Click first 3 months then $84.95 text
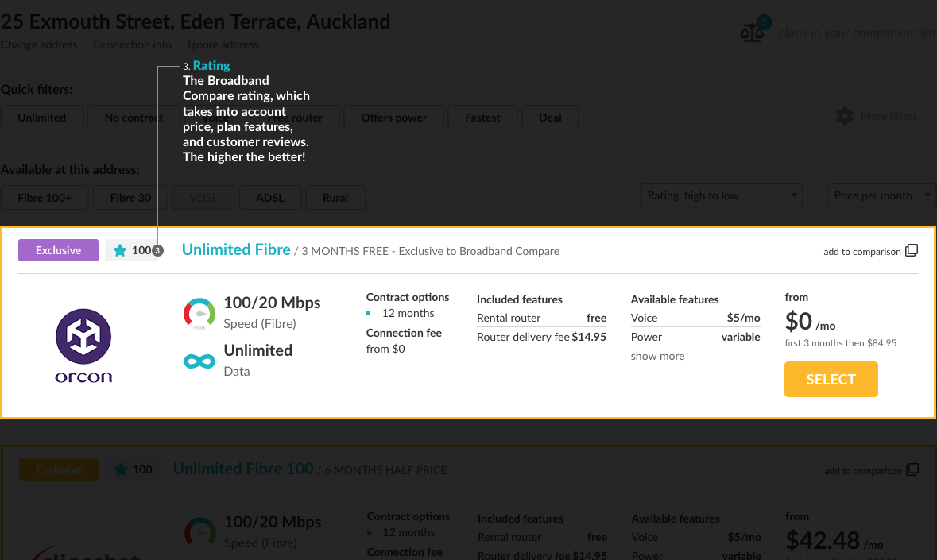 tap(840, 342)
